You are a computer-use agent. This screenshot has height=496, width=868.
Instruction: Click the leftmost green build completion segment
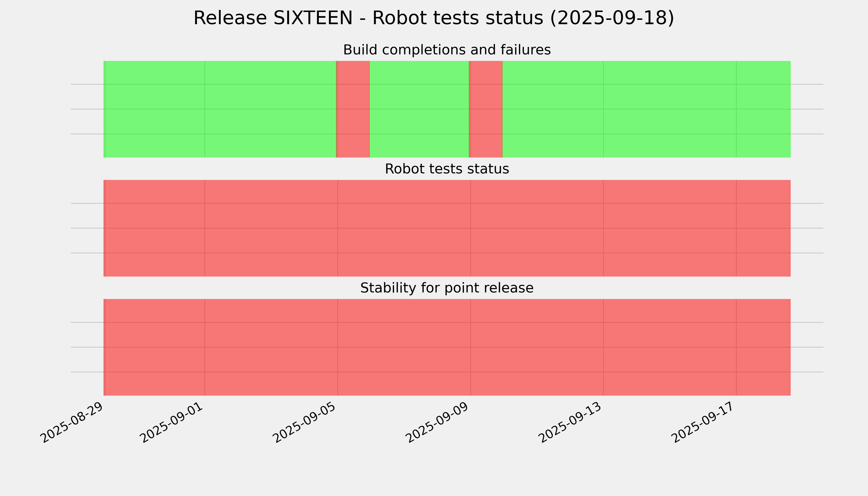(x=220, y=109)
